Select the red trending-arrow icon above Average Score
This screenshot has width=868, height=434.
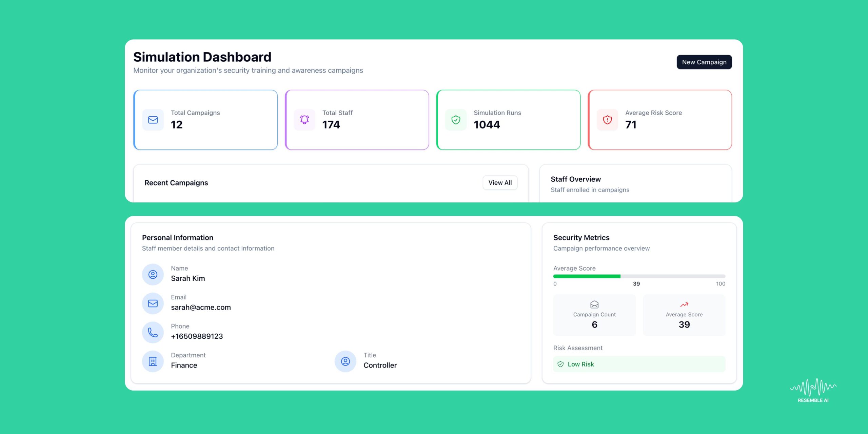click(x=684, y=304)
